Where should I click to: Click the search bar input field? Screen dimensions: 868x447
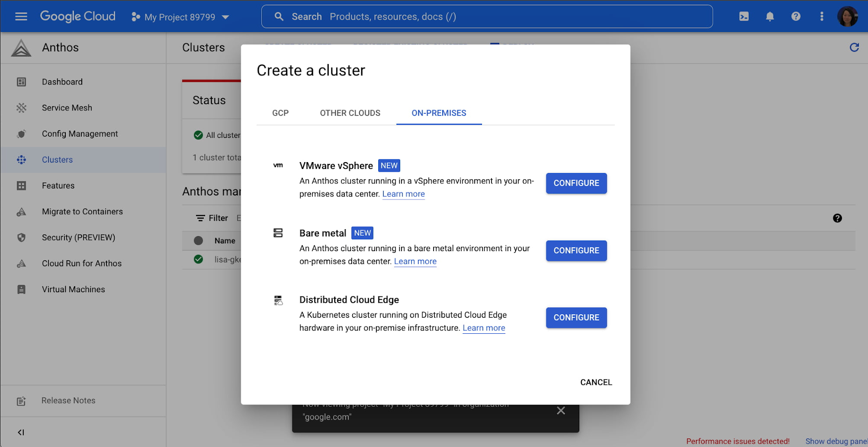tap(487, 16)
